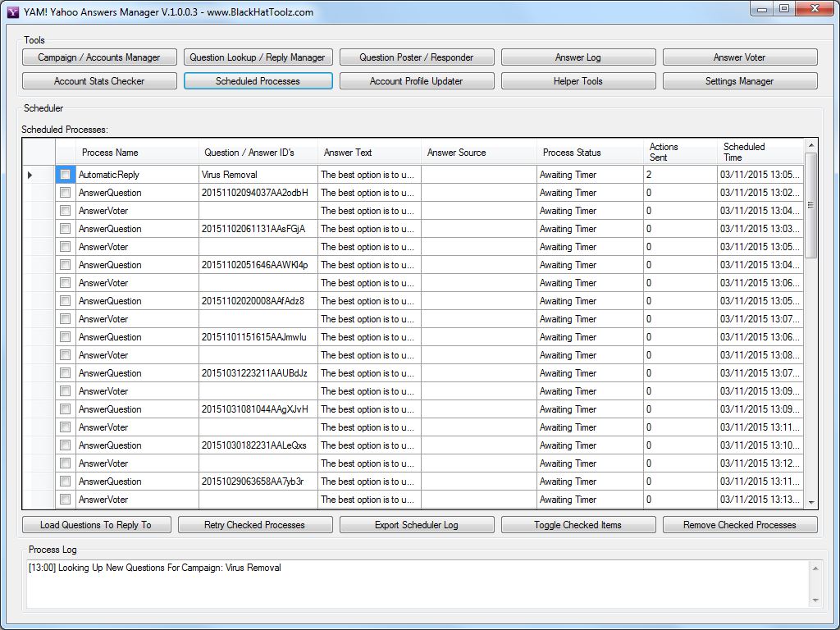Maximize the YAM window
Screen dimensions: 840x630
784,9
